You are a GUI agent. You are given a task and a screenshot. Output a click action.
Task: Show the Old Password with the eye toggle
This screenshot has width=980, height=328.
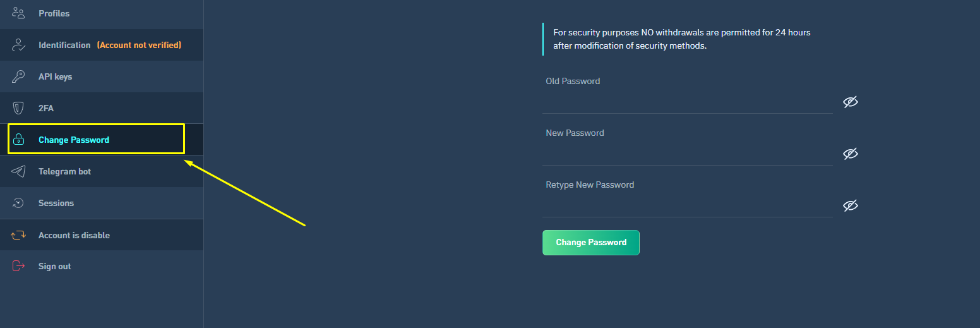[851, 102]
